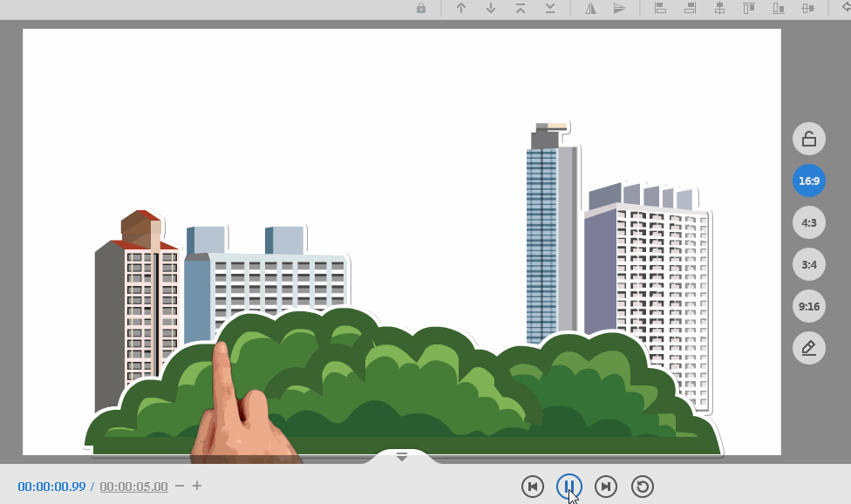851x504 pixels.
Task: Select the 9:16 vertical aspect ratio
Action: point(808,306)
